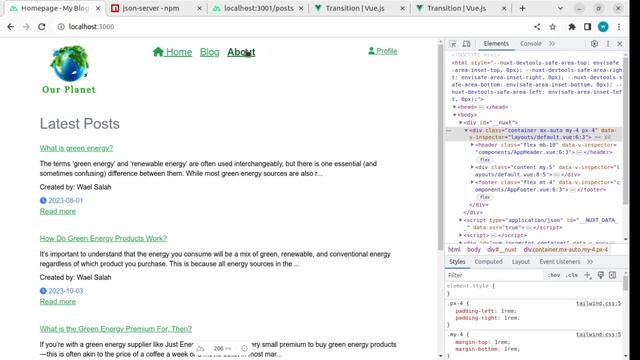Go to Home via the nav link
The height and width of the screenshot is (360, 640).
click(172, 52)
